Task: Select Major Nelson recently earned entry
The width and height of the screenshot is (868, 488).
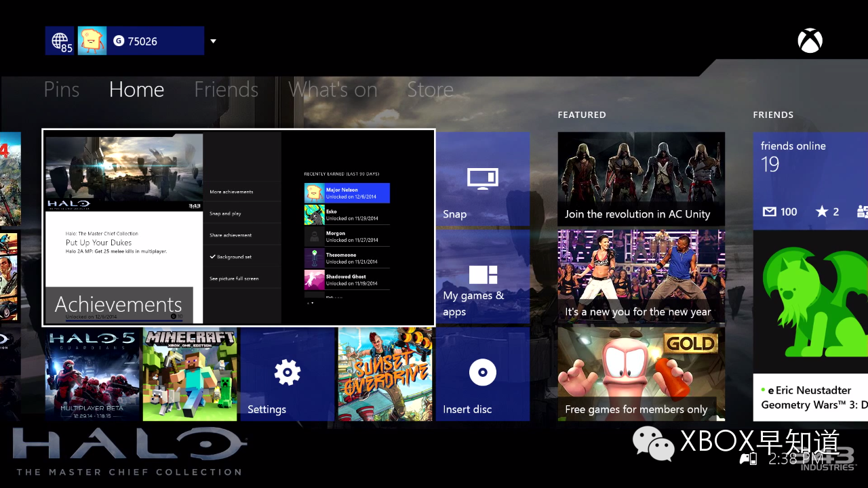Action: point(347,193)
